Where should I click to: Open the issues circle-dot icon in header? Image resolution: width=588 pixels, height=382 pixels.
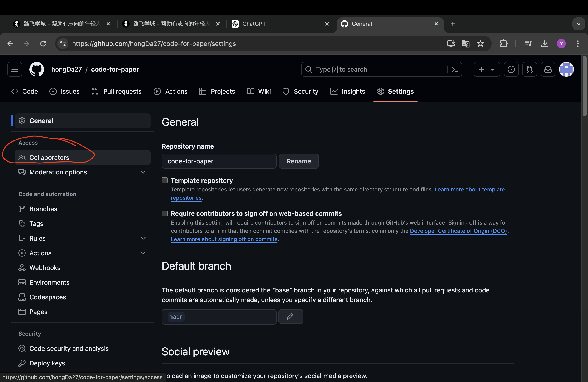(511, 69)
